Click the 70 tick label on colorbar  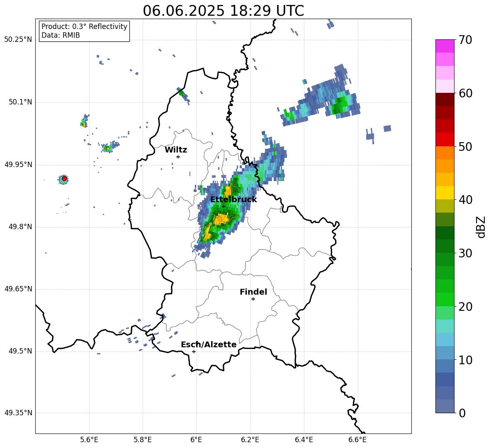pyautogui.click(x=465, y=40)
